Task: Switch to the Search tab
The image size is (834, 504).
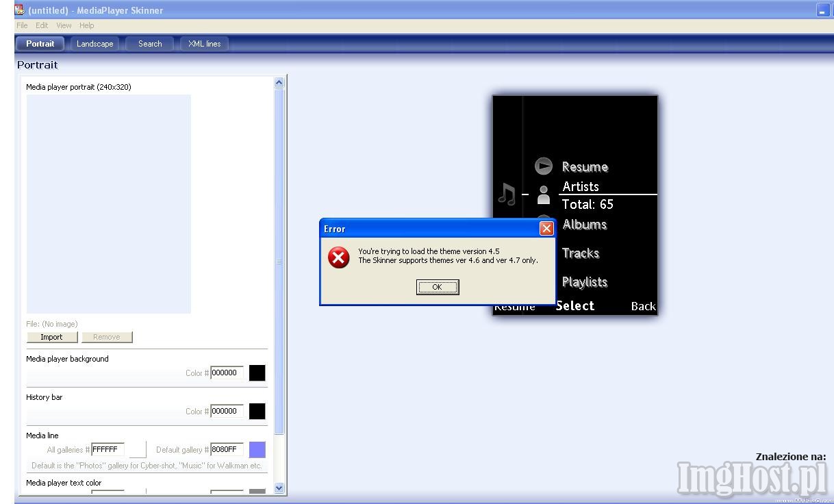Action: click(150, 44)
